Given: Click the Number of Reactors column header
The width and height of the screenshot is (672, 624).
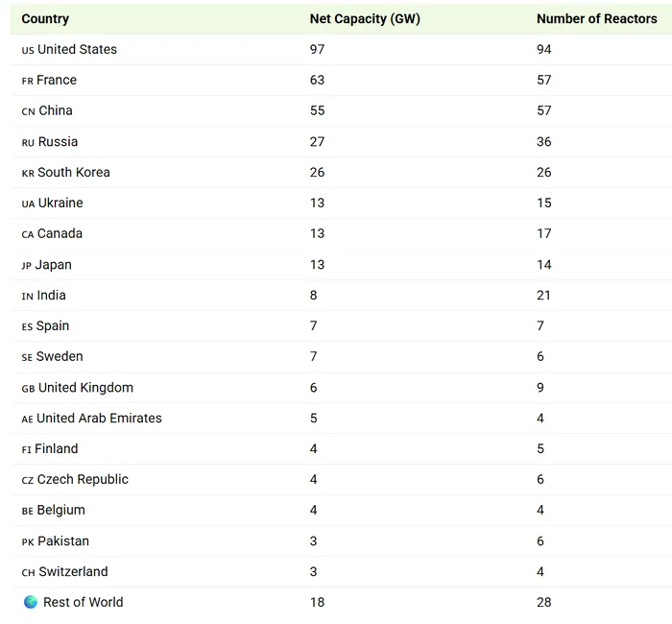Looking at the screenshot, I should tap(596, 18).
